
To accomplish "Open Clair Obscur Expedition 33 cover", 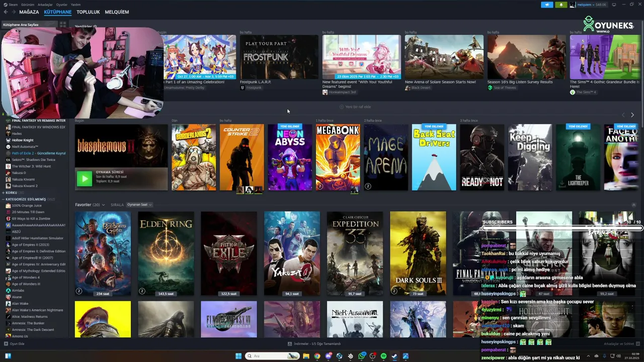I will pos(355,253).
